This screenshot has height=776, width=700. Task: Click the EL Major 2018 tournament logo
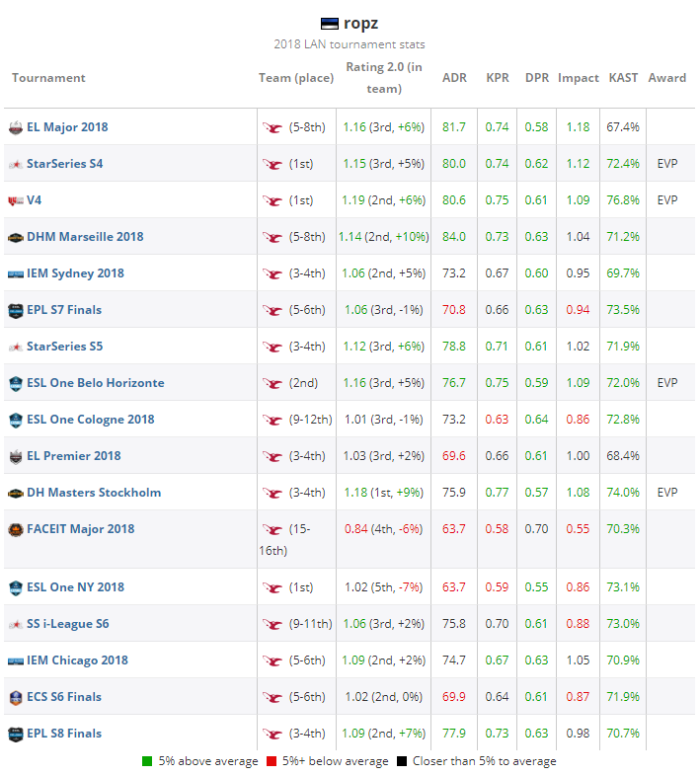[x=15, y=127]
